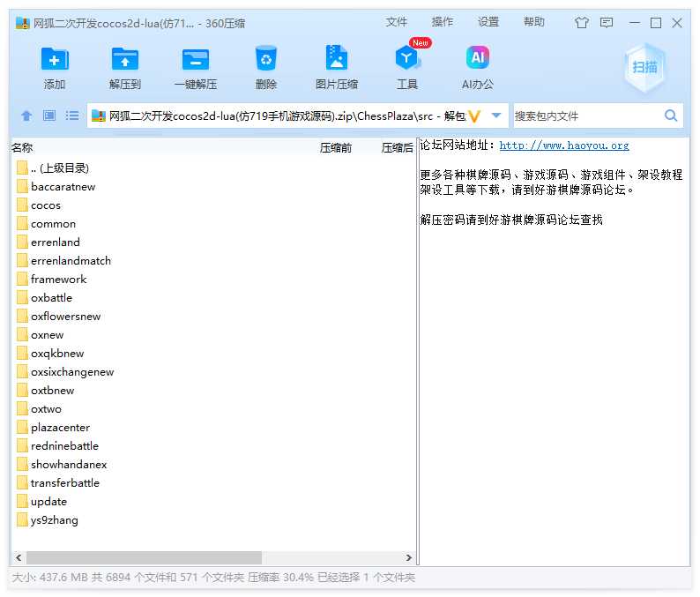
Task: Open the 操作 menu
Action: pyautogui.click(x=443, y=22)
